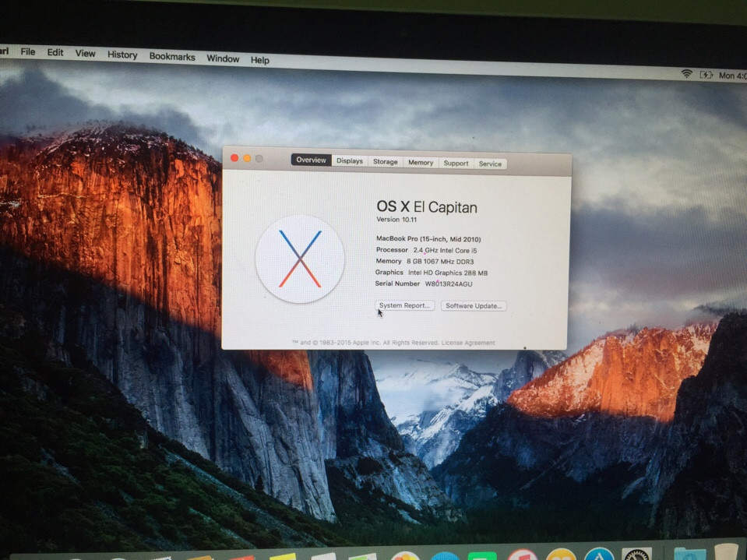Open the Memory tab
Screen dimensions: 747x560
(421, 163)
